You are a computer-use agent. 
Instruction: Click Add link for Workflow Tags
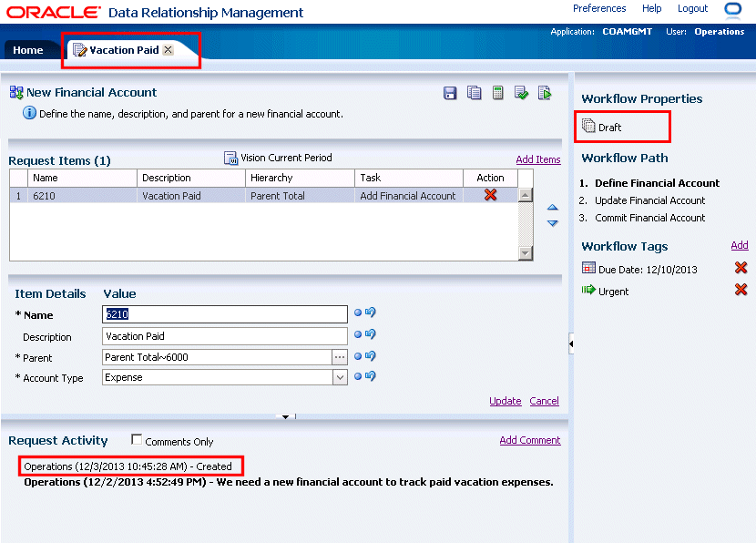pyautogui.click(x=740, y=245)
